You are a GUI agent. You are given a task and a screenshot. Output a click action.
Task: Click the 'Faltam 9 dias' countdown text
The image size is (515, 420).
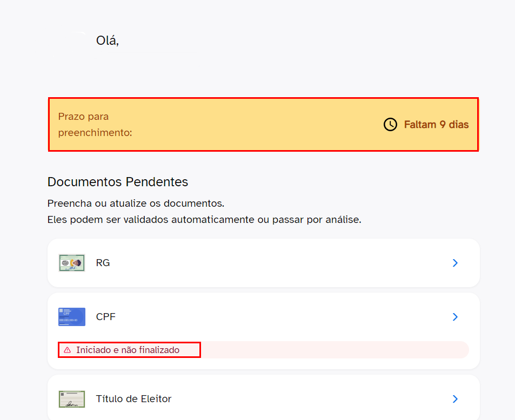436,125
